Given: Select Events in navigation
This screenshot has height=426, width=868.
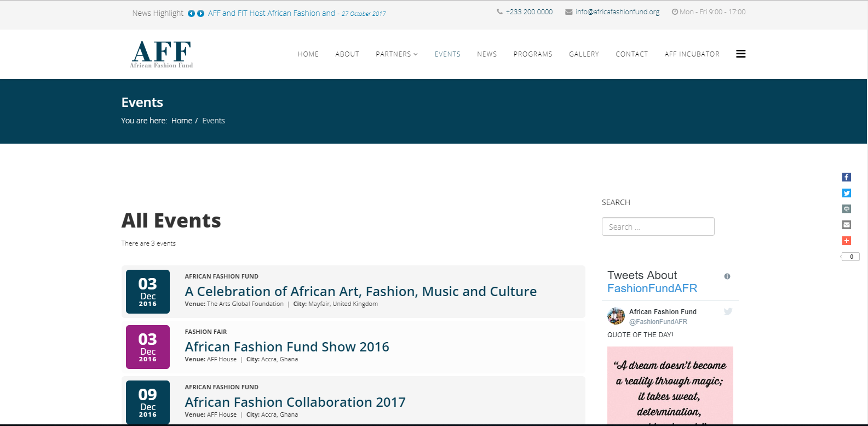Looking at the screenshot, I should 447,54.
